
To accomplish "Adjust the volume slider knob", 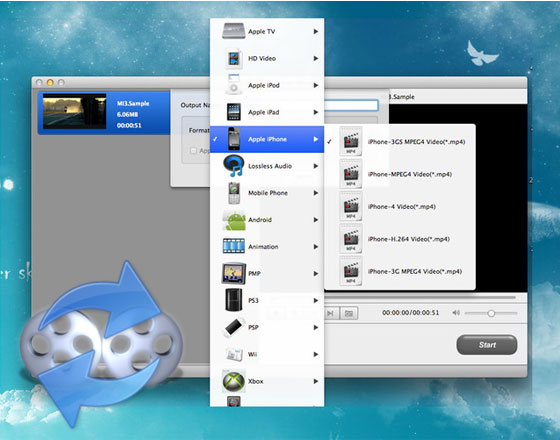I will click(x=491, y=313).
